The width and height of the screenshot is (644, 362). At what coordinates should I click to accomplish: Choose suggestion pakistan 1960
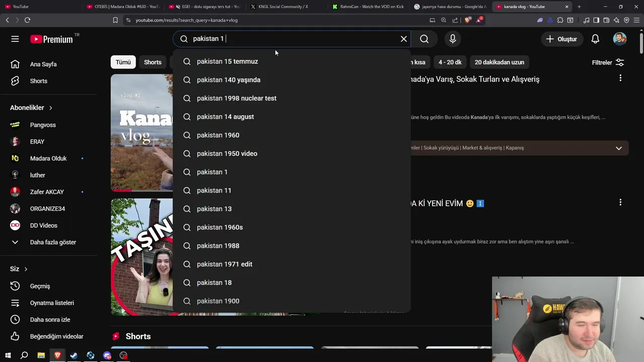pos(292,135)
